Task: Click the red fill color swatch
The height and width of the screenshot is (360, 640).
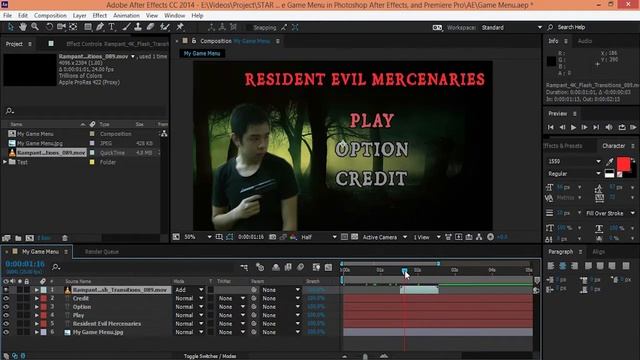Action: click(623, 164)
